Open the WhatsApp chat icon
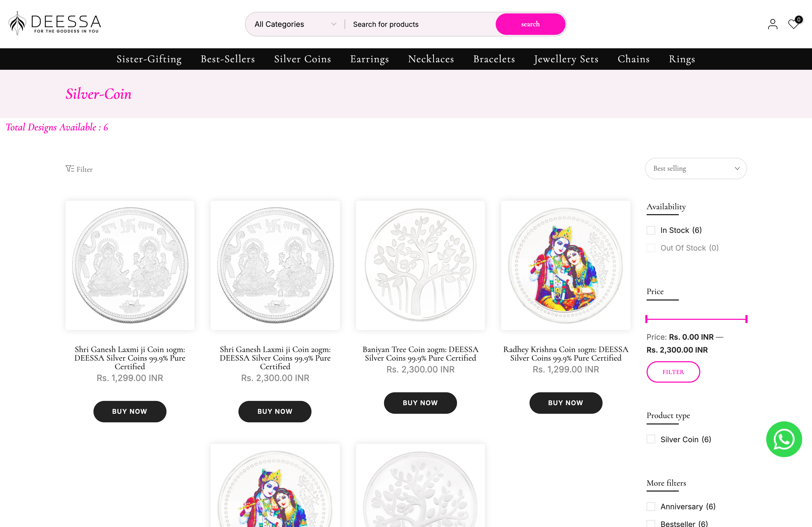The height and width of the screenshot is (527, 812). pos(784,439)
